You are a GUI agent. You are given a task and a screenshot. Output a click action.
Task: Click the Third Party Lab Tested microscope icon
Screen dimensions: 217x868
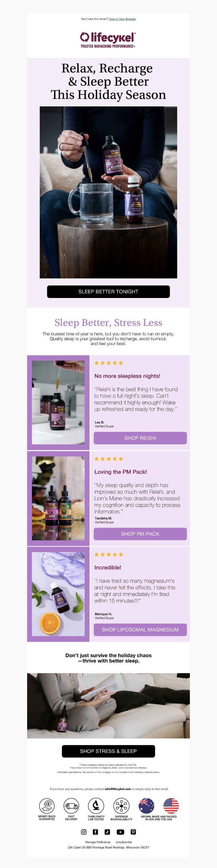tap(96, 806)
